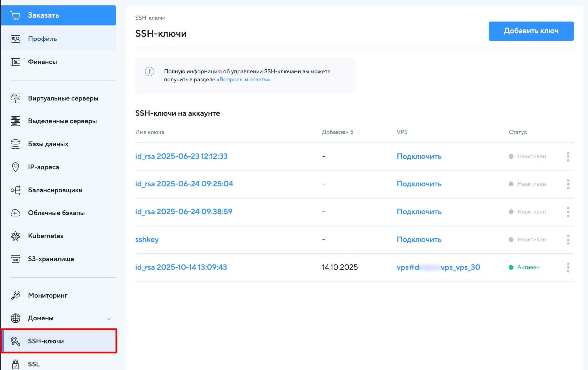Click the Мониторинг magnifier chart icon

(15, 296)
